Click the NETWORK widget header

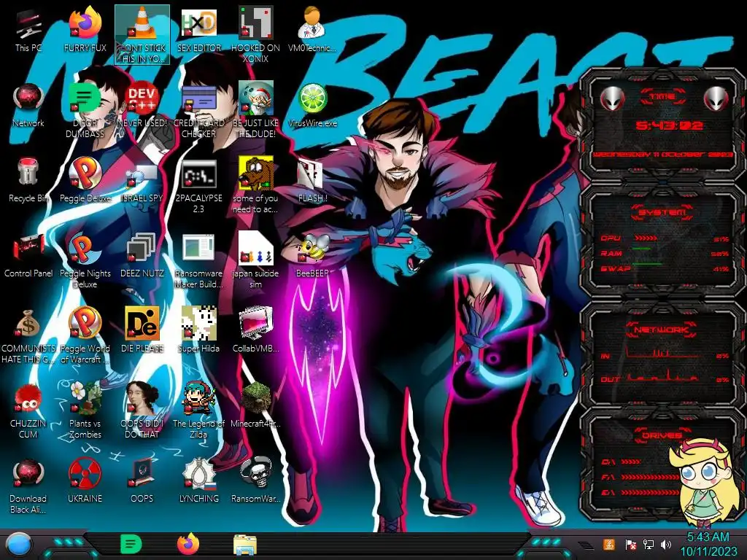click(662, 329)
